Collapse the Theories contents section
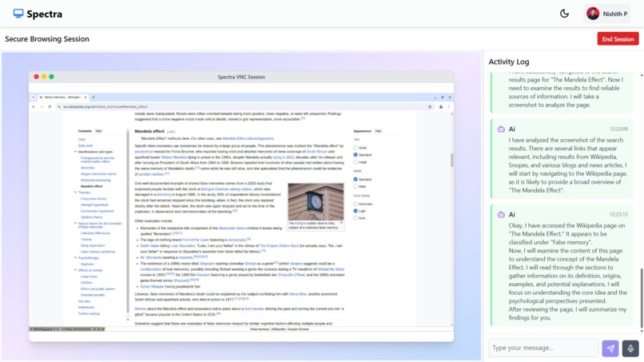Viewport: 644px width, 362px height. (x=76, y=192)
